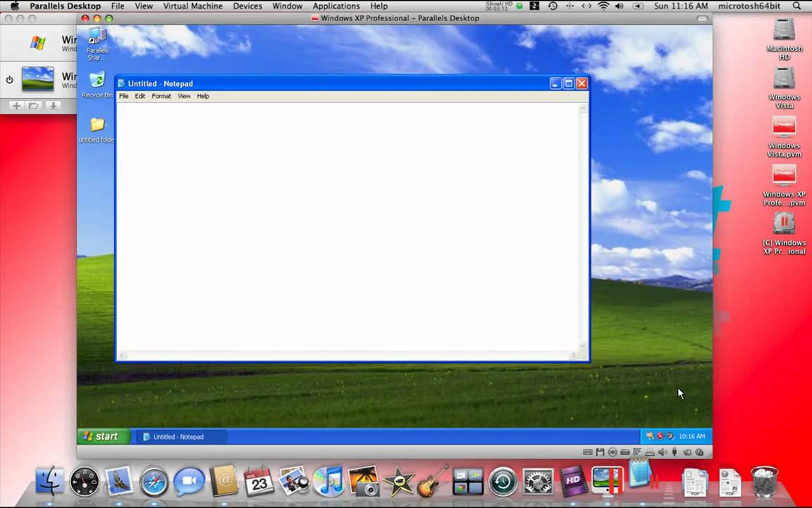This screenshot has width=812, height=508.
Task: Launch iTunes from the Dock
Action: pyautogui.click(x=328, y=482)
